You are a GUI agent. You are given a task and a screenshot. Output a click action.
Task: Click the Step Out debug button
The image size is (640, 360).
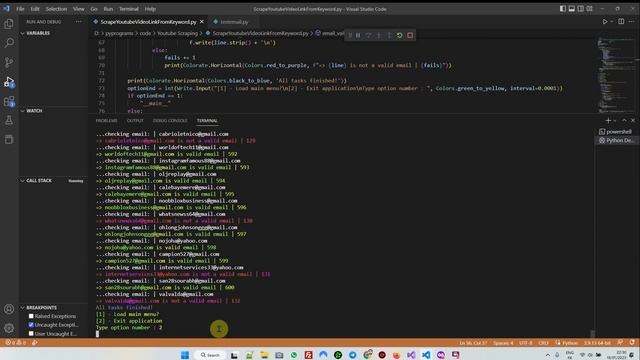pyautogui.click(x=389, y=36)
